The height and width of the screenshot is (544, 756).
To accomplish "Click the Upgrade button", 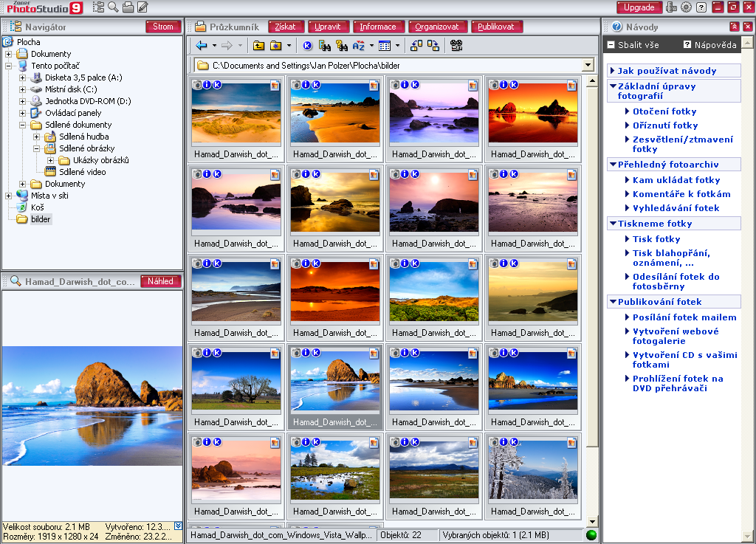I will [639, 7].
